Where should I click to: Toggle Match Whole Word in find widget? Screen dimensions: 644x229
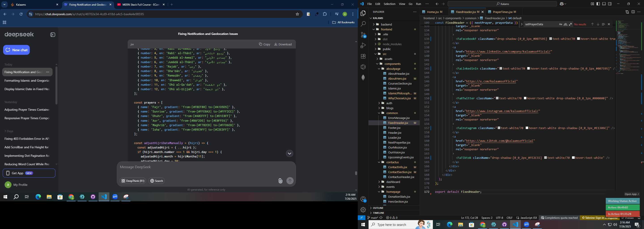pyautogui.click(x=566, y=24)
